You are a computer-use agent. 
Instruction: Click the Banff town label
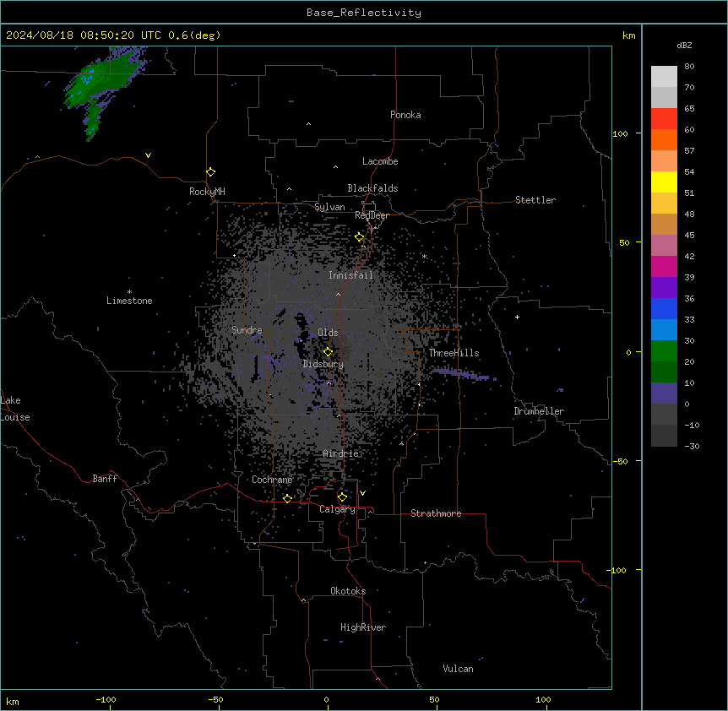coord(105,479)
